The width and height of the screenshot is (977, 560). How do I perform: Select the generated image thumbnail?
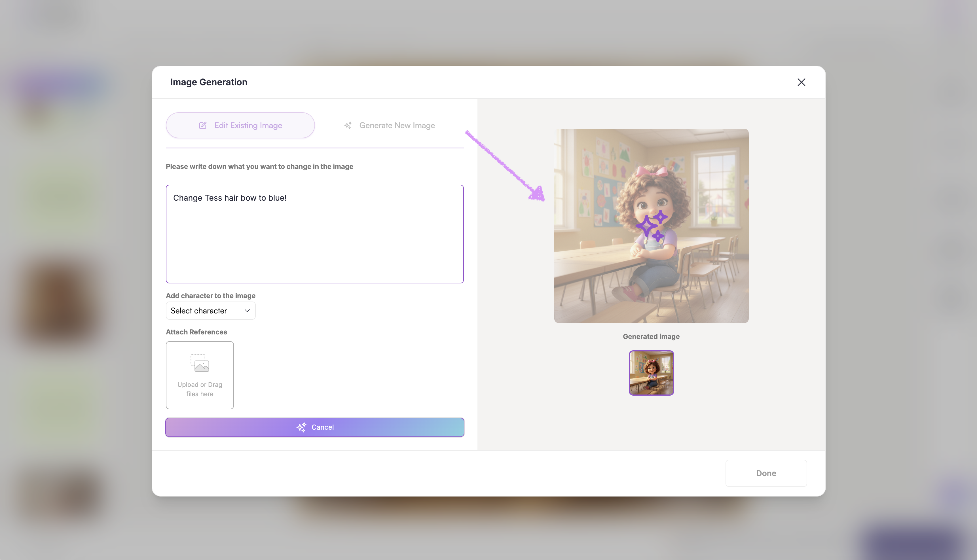[651, 373]
